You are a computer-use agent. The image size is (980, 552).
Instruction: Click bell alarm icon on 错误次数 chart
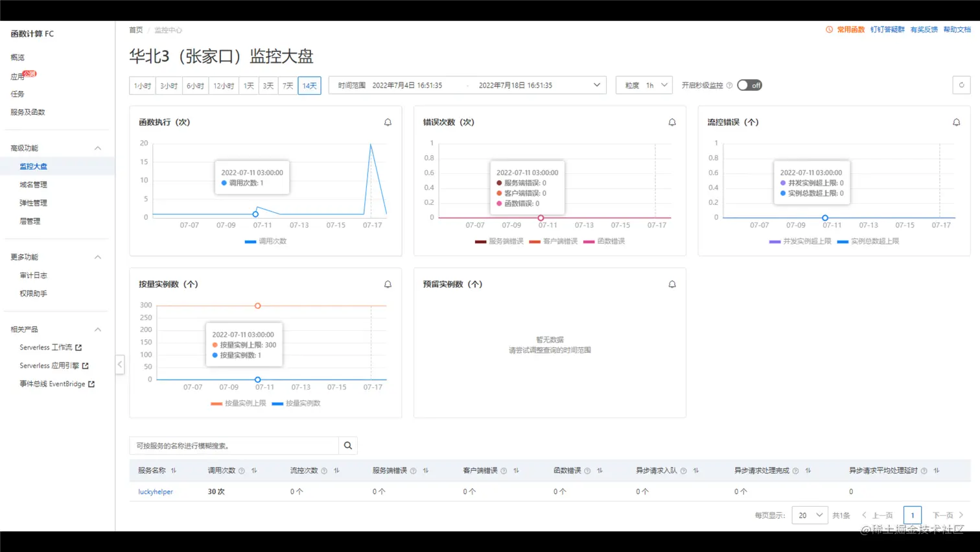(672, 122)
